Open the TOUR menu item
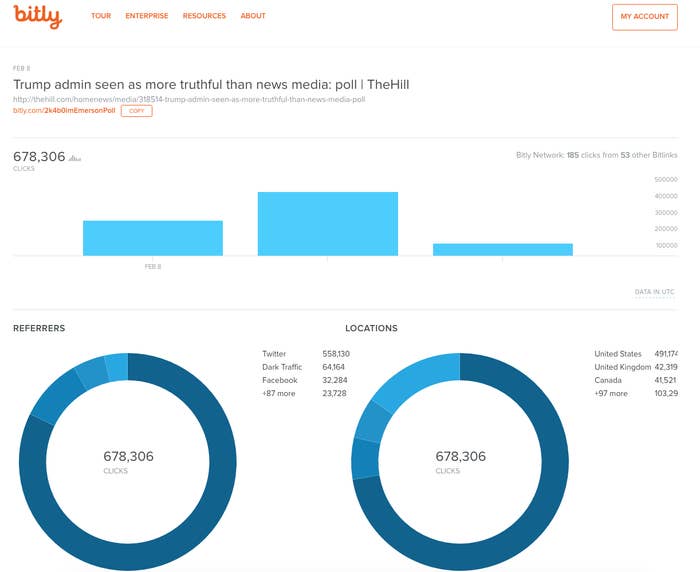 [101, 16]
